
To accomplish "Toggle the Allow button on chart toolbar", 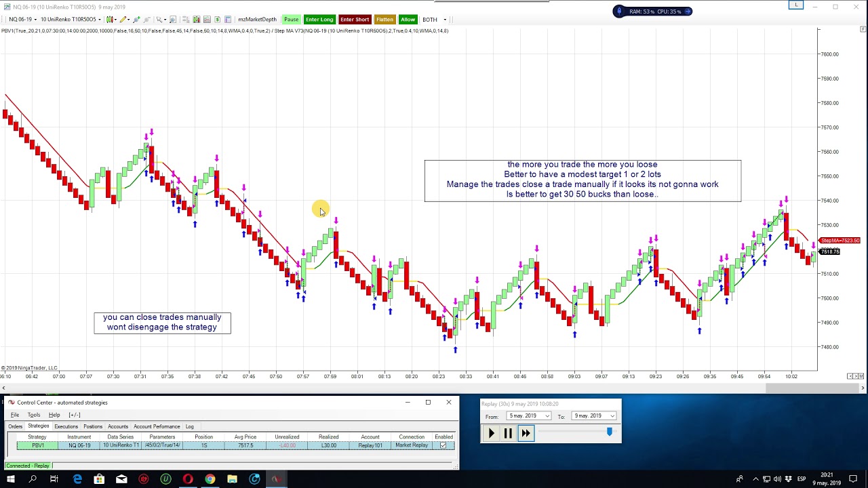I will click(408, 20).
